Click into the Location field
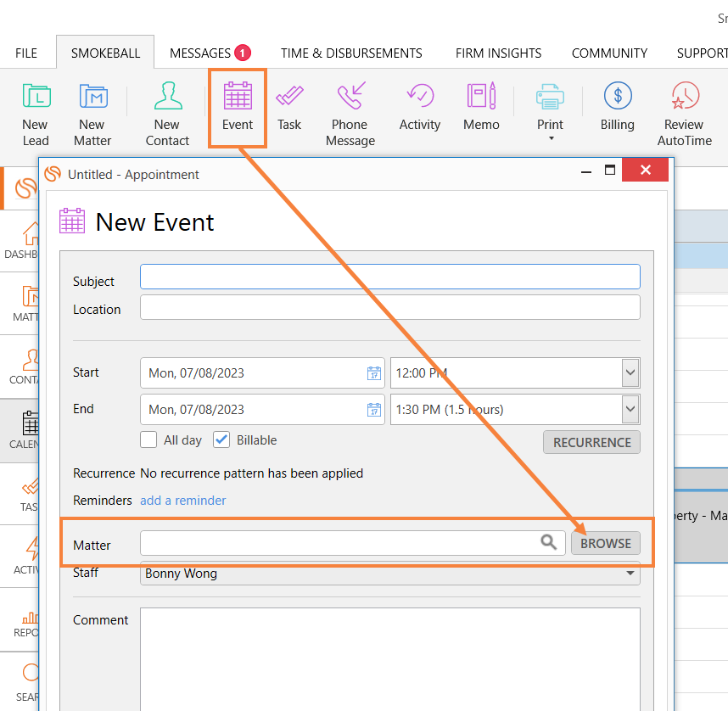Viewport: 728px width, 711px height. pyautogui.click(x=390, y=307)
